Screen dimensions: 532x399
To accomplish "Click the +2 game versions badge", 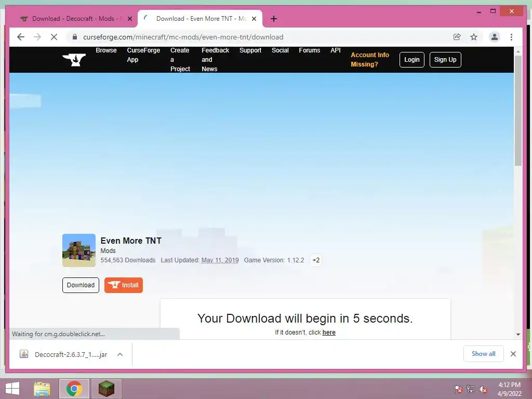I will coord(316,260).
